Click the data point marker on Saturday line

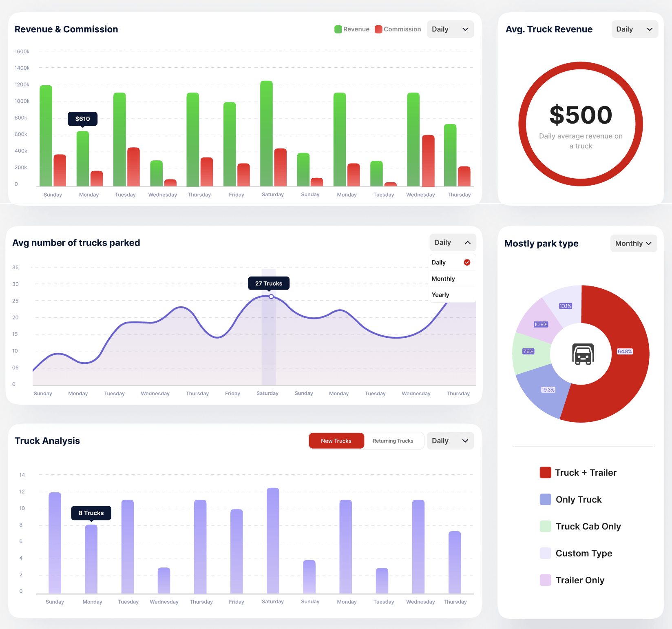(x=271, y=297)
